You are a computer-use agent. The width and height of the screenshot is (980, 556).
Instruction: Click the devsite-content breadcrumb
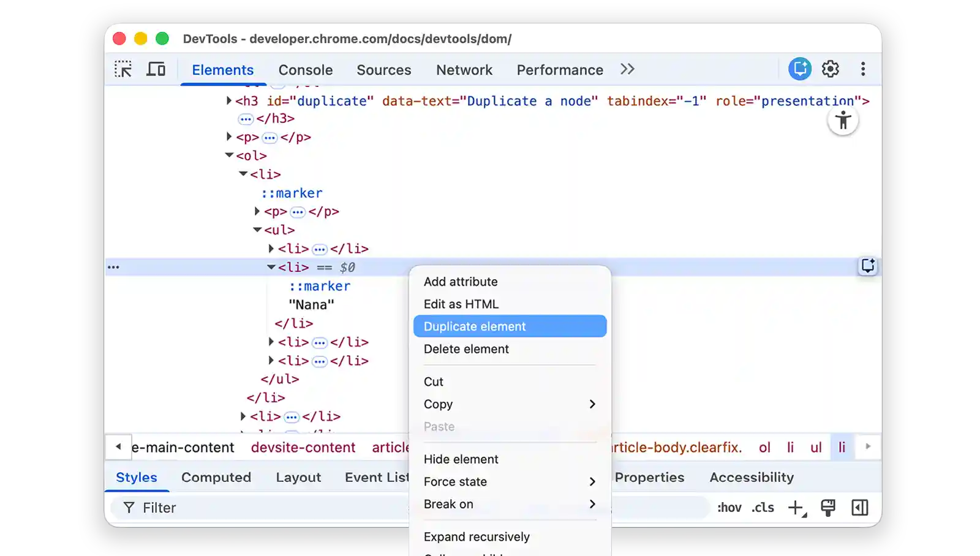(x=303, y=448)
